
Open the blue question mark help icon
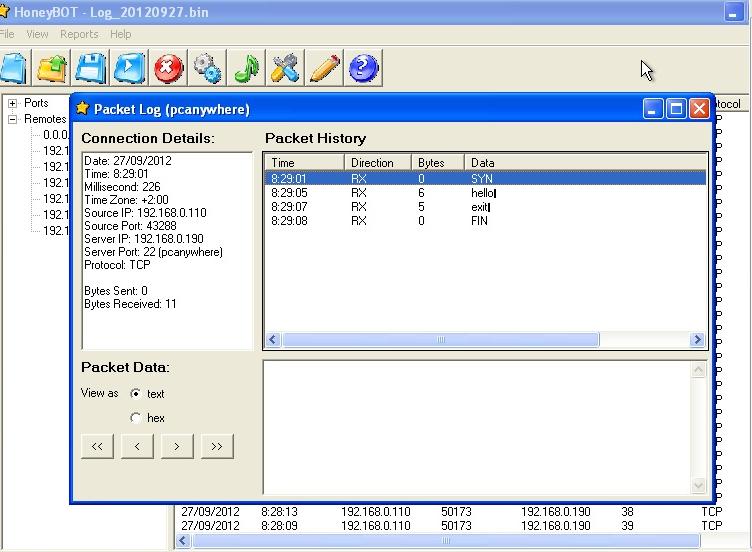click(363, 68)
